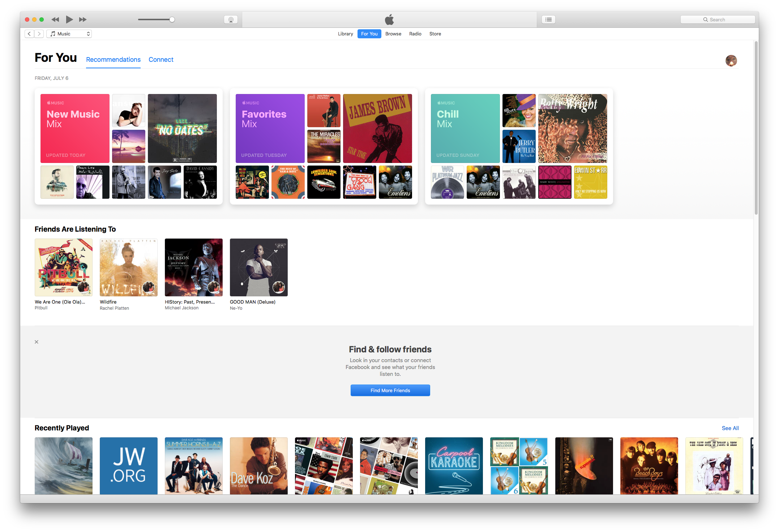Open the Browse tab
The height and width of the screenshot is (532, 779).
pyautogui.click(x=393, y=34)
